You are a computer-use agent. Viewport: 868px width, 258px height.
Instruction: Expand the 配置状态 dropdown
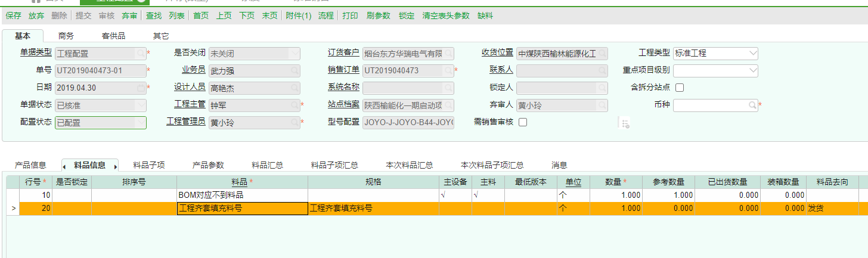[x=141, y=123]
